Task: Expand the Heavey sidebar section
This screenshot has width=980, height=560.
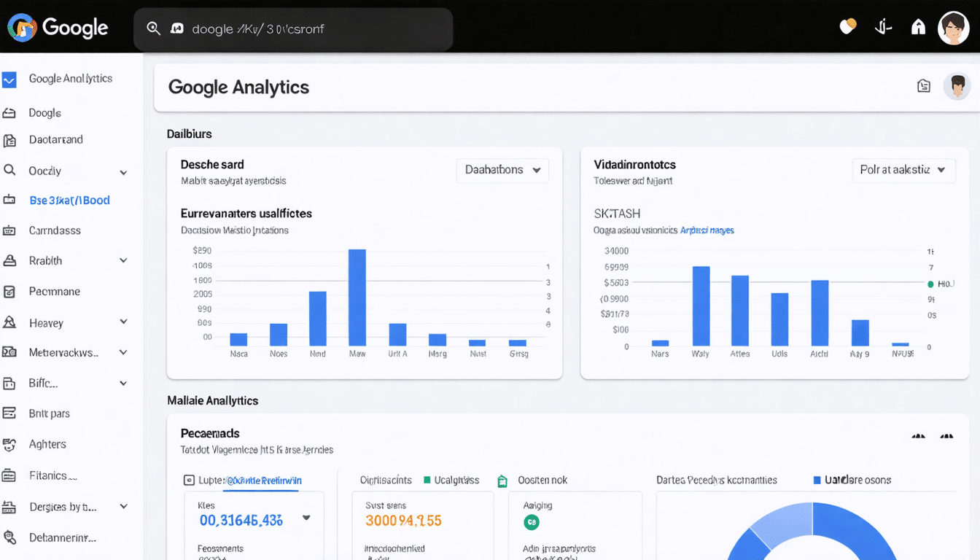Action: pyautogui.click(x=123, y=322)
